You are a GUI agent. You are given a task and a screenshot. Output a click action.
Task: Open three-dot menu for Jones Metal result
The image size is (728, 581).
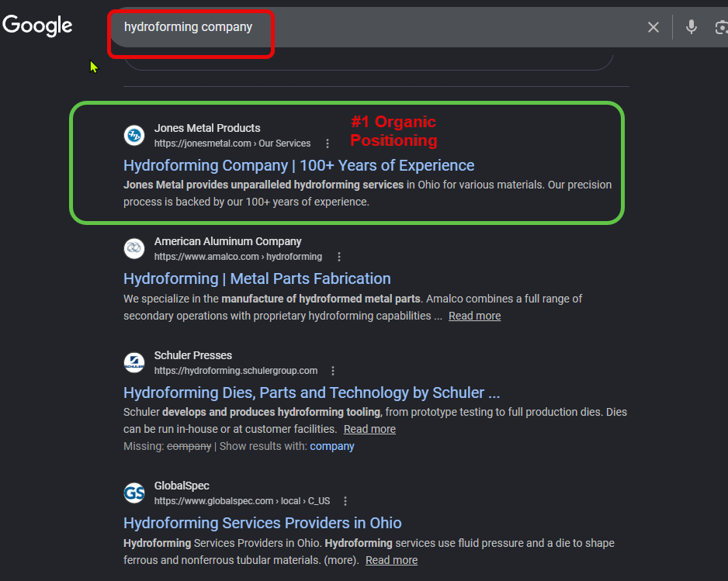tap(328, 144)
